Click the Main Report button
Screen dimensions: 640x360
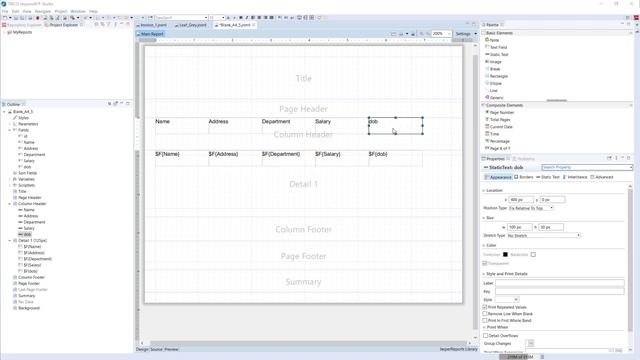coord(150,34)
